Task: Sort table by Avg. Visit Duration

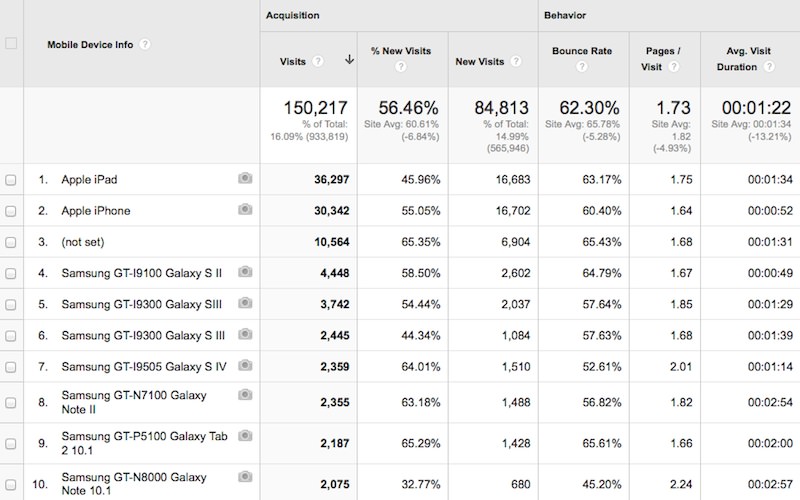Action: [x=749, y=50]
